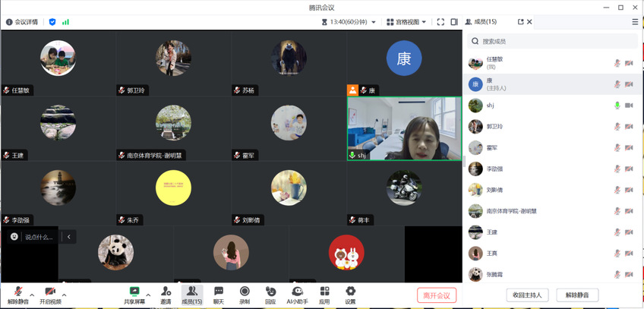Screen dimensions: 644x309
Task: Click the 录制 record icon
Action: click(245, 295)
